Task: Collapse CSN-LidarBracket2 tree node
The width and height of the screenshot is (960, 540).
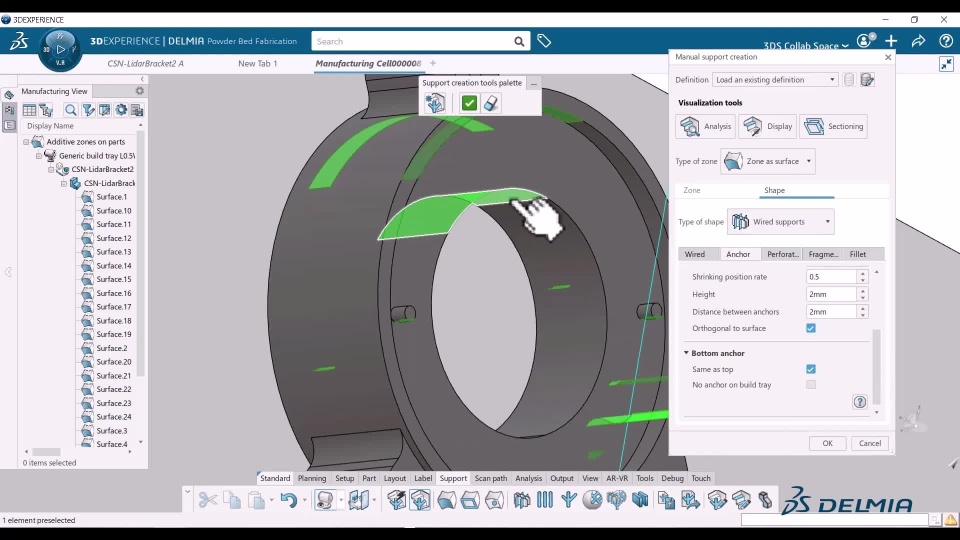Action: [x=51, y=169]
